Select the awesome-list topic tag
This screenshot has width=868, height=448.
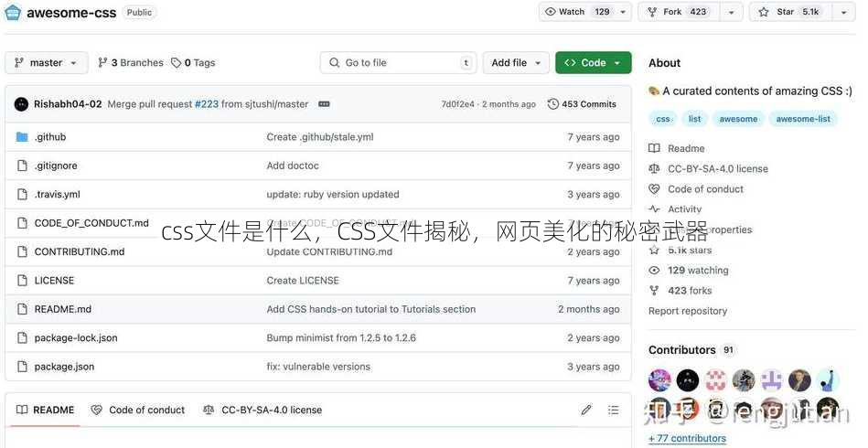(x=803, y=119)
